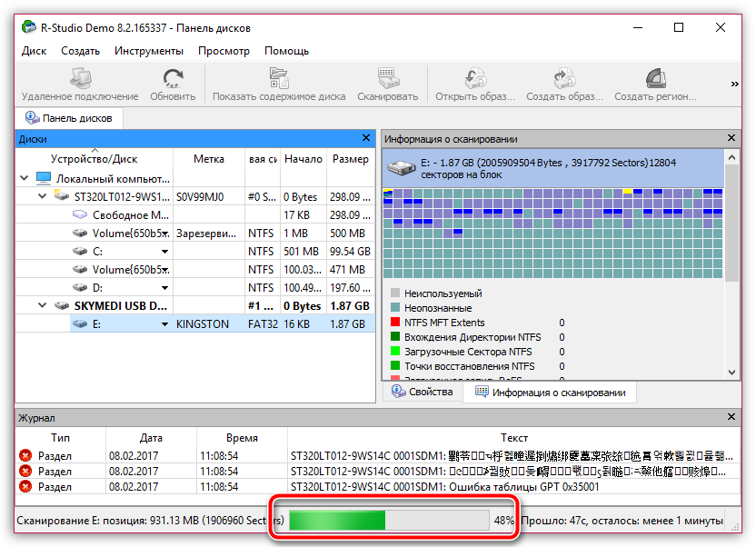Open Показать содержимое диска toolbar icon
The width and height of the screenshot is (756, 547).
pyautogui.click(x=279, y=78)
